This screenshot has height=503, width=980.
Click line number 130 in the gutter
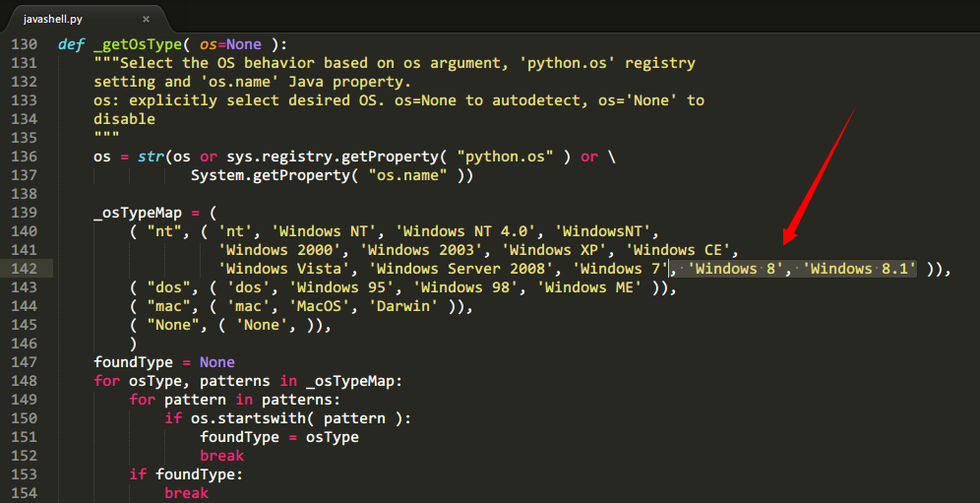[x=24, y=44]
